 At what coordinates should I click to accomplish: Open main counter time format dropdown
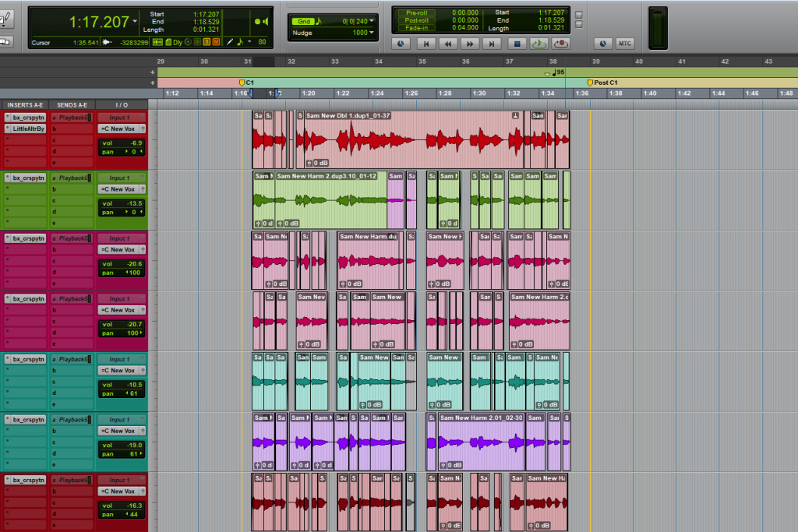[x=135, y=21]
